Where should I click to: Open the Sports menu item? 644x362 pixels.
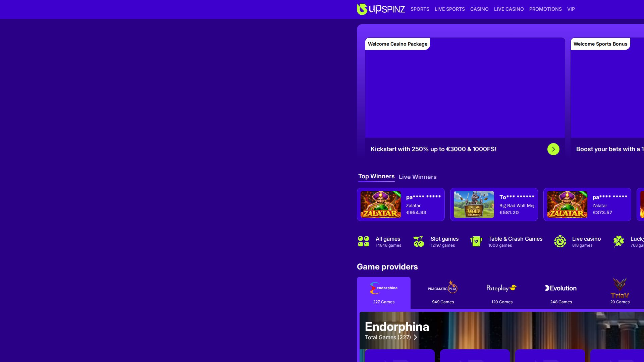pos(420,9)
